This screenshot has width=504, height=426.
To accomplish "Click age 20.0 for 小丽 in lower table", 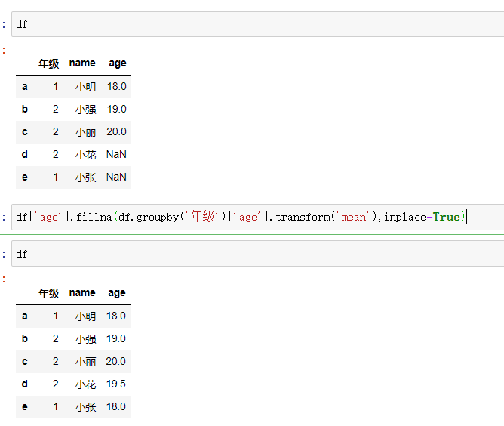I will pos(115,362).
